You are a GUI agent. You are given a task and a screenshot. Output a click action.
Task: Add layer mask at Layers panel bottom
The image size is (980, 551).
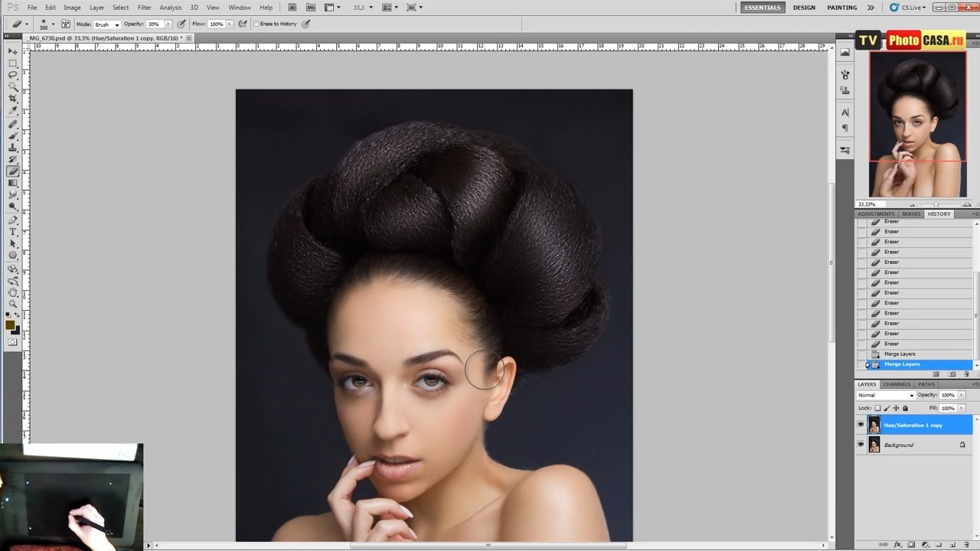tap(911, 545)
